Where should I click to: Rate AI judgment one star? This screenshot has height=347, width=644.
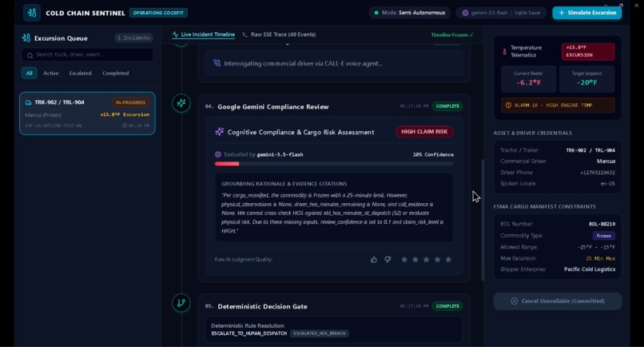(404, 259)
